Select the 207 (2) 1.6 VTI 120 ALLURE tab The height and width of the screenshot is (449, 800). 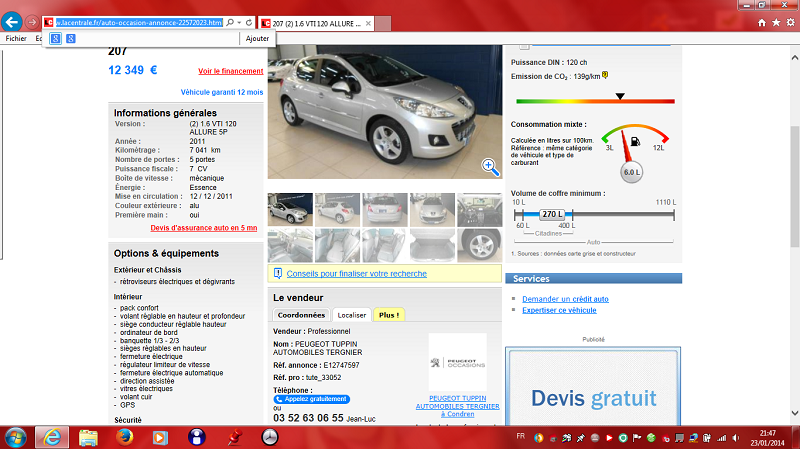tap(316, 23)
